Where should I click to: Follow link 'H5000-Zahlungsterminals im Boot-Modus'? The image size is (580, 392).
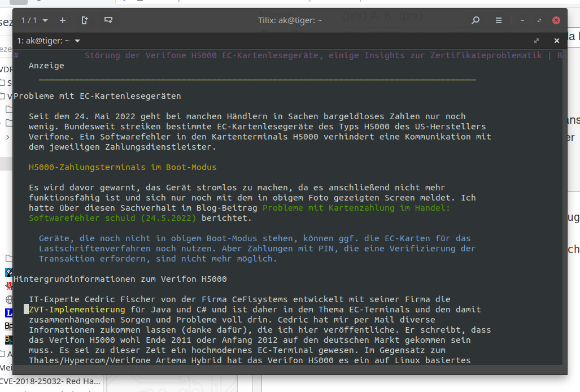[123, 167]
